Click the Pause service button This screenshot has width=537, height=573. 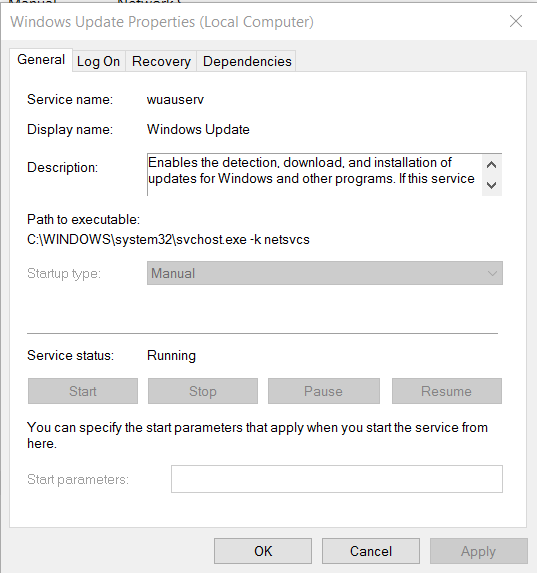(x=324, y=391)
